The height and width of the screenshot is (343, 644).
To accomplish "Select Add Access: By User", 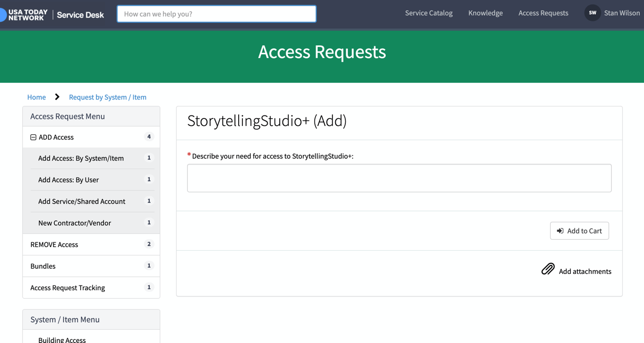I will [x=69, y=180].
